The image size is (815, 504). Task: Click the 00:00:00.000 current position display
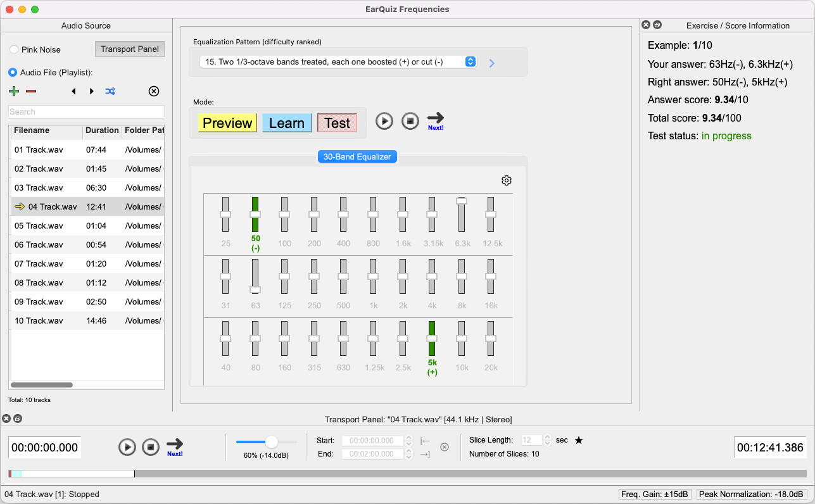coord(44,448)
